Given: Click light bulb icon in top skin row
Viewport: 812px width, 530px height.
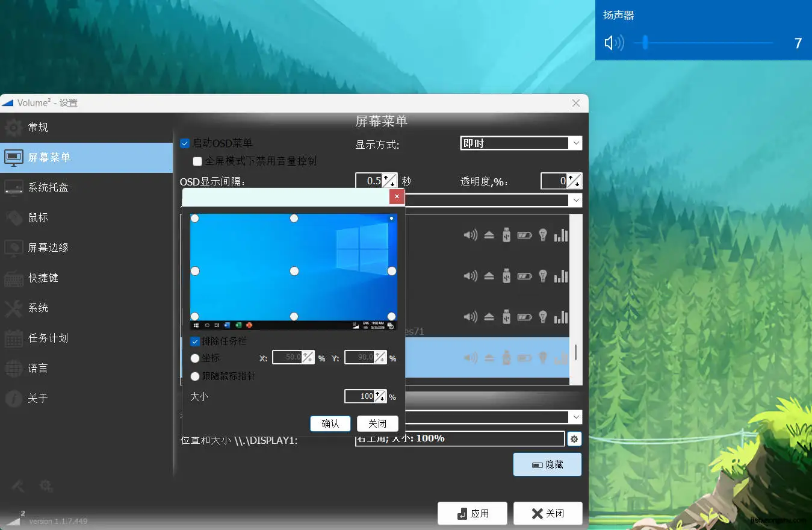Looking at the screenshot, I should click(543, 235).
